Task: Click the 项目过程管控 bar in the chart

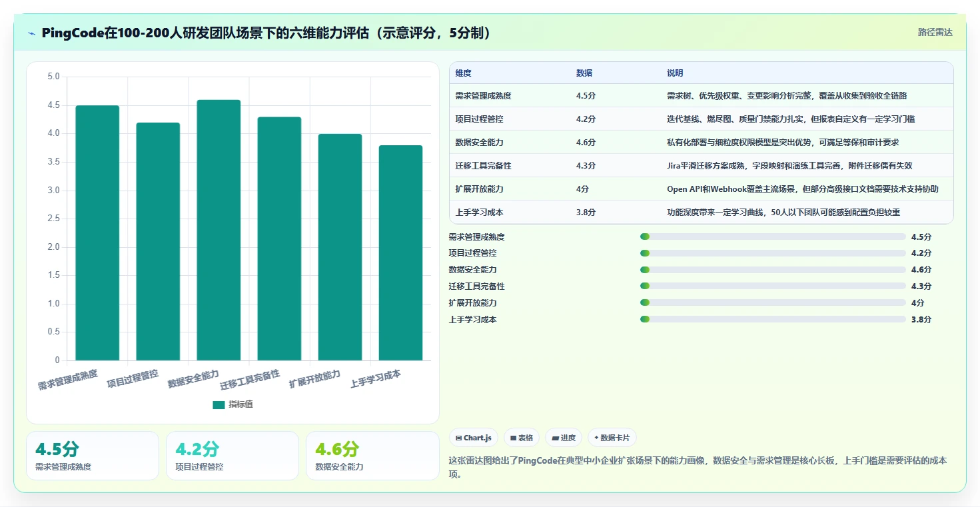Action: (158, 242)
